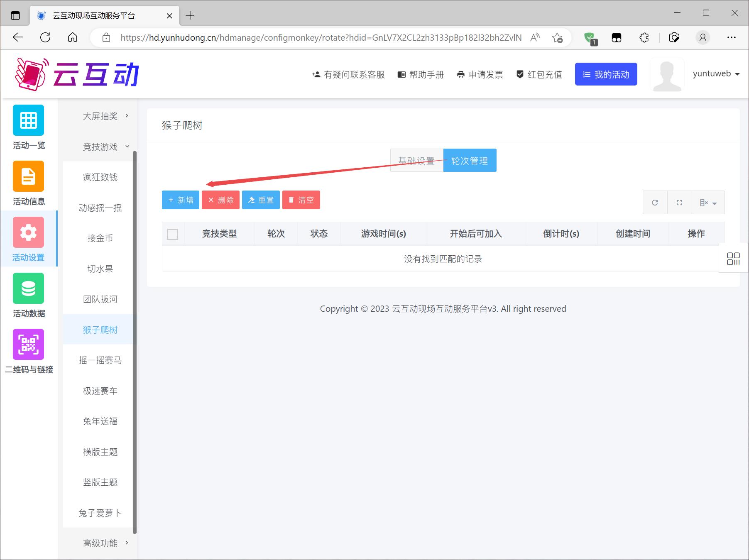Open the 活动数据 database icon
Image resolution: width=749 pixels, height=560 pixels.
[x=28, y=288]
